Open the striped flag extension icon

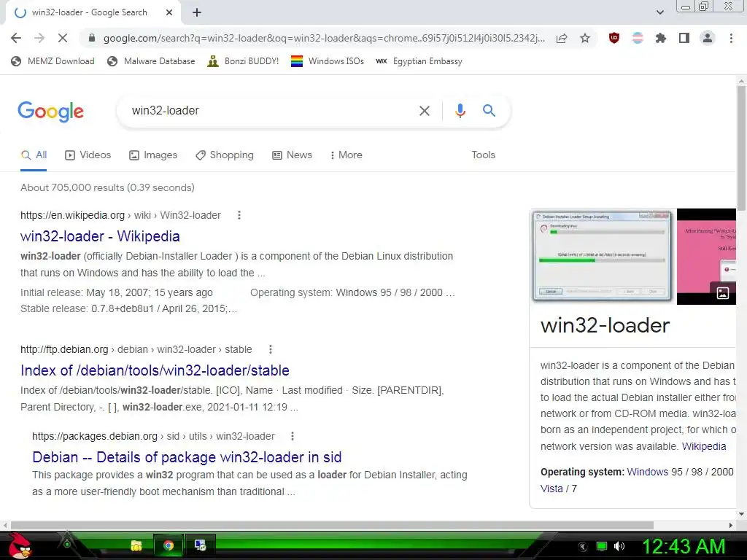tap(638, 38)
